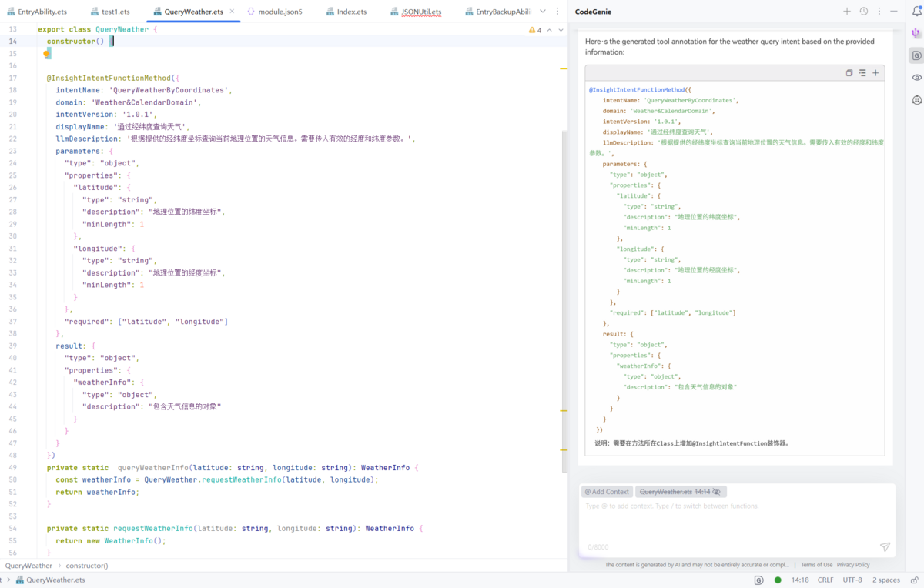Open CodeGenie tool window from sidebar
This screenshot has height=588, width=924.
click(916, 55)
